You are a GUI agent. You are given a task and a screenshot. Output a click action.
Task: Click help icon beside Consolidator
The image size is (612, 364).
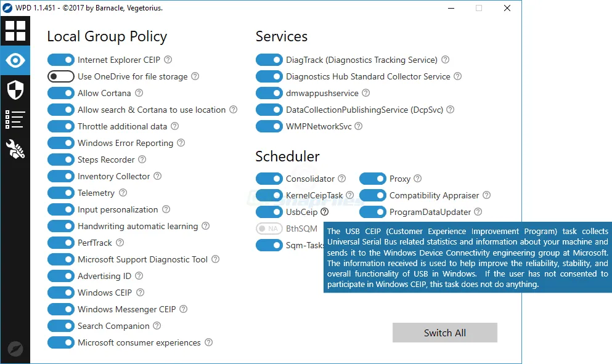point(342,179)
